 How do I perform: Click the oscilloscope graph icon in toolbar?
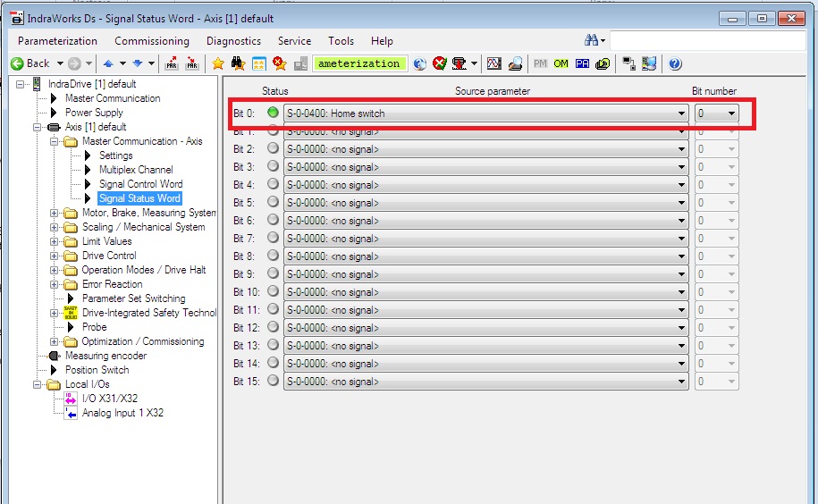[x=493, y=63]
